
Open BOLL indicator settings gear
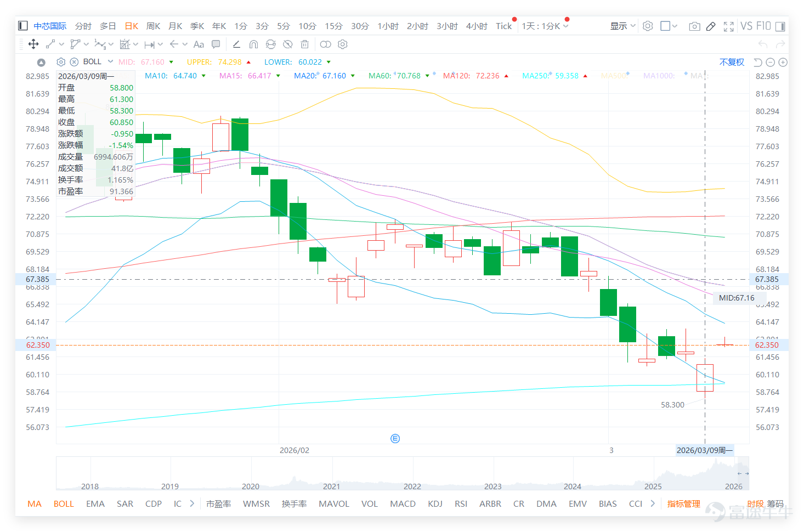[61, 62]
